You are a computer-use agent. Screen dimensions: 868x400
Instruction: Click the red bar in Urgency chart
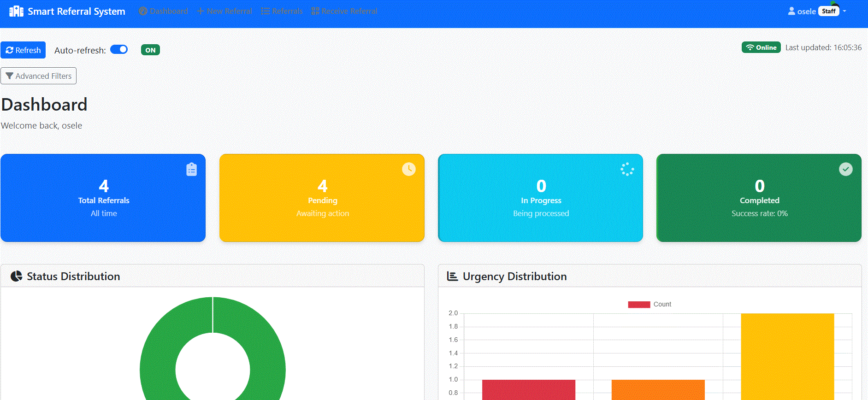coord(529,390)
